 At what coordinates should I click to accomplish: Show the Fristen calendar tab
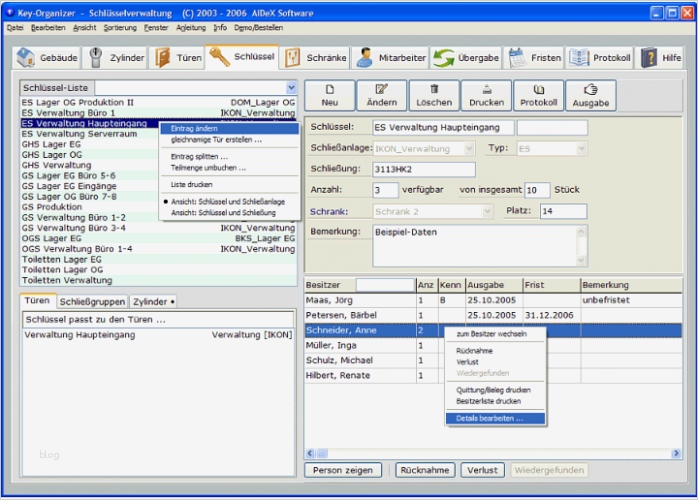coord(534,58)
